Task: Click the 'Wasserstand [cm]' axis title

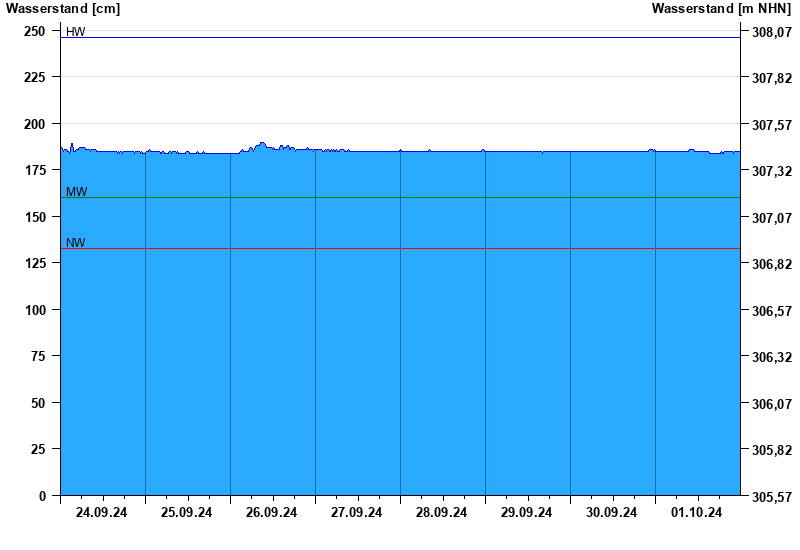Action: click(63, 9)
